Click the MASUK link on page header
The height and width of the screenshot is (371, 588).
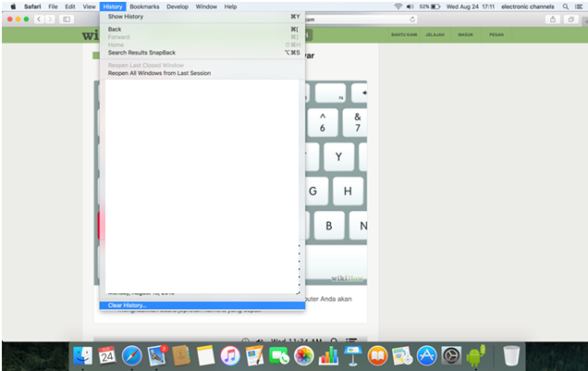pyautogui.click(x=465, y=35)
